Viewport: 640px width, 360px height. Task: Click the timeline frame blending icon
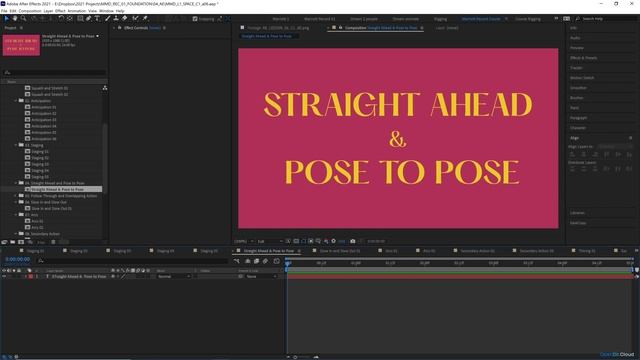click(257, 261)
